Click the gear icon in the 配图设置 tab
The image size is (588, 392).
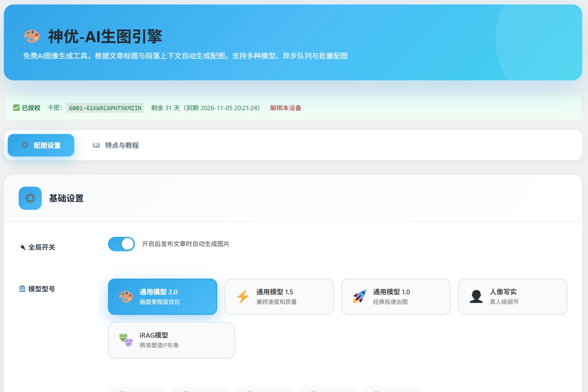25,145
